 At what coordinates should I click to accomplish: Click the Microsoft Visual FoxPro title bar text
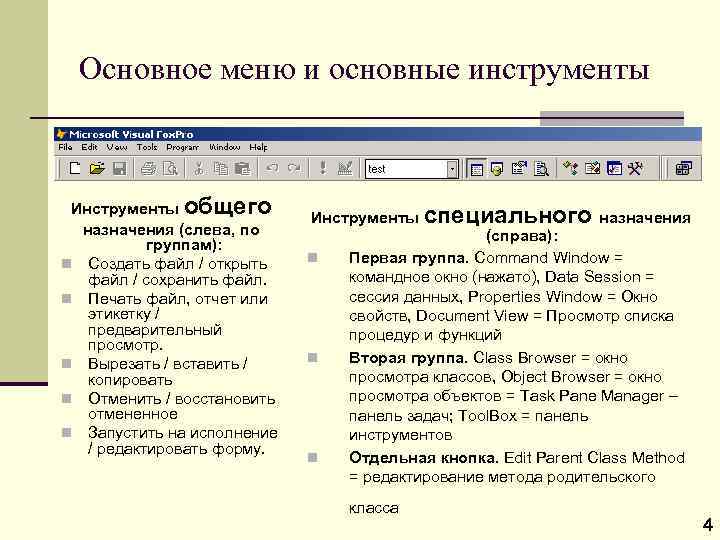(x=131, y=134)
